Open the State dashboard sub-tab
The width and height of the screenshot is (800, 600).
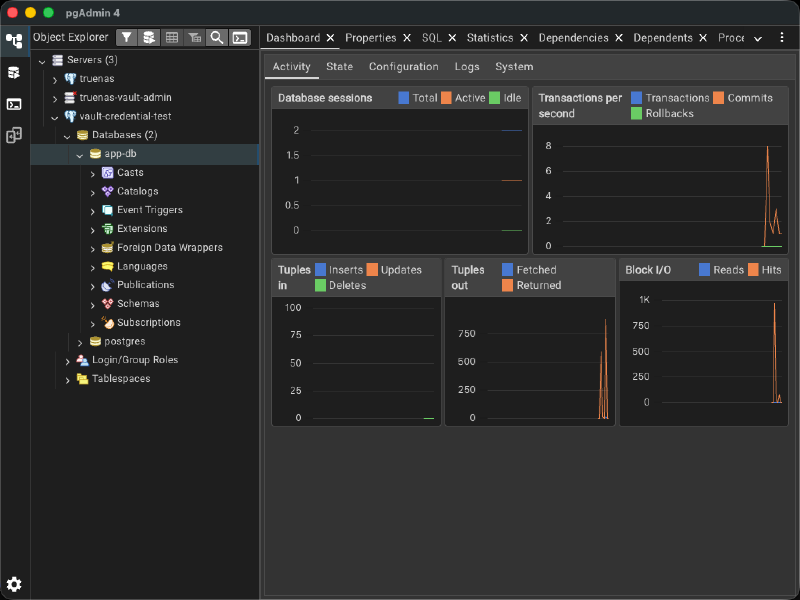(339, 66)
